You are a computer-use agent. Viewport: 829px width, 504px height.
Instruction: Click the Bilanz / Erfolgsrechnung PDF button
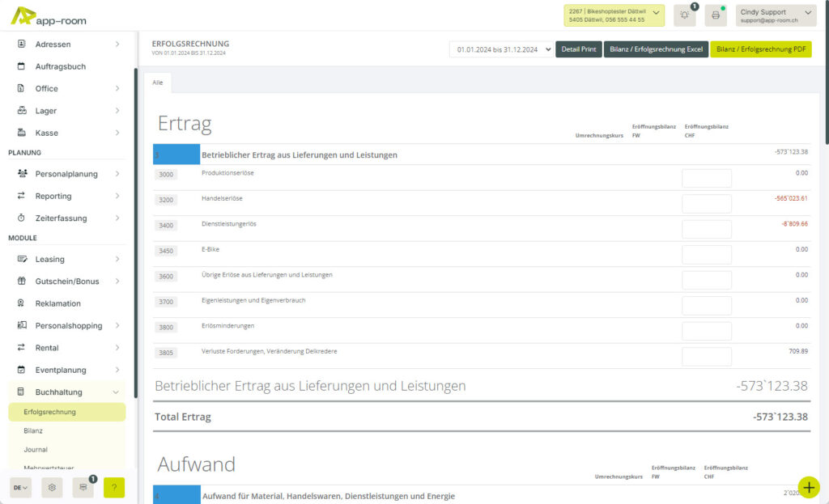click(x=761, y=49)
